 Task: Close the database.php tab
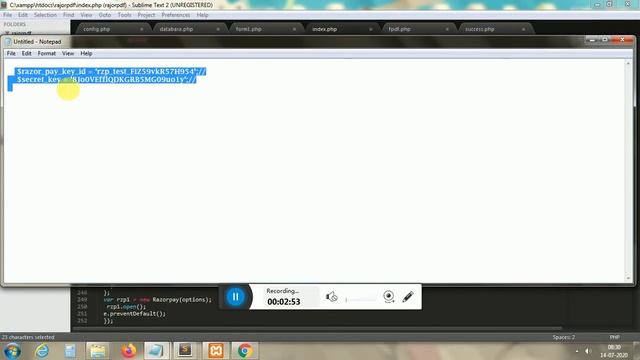218,29
